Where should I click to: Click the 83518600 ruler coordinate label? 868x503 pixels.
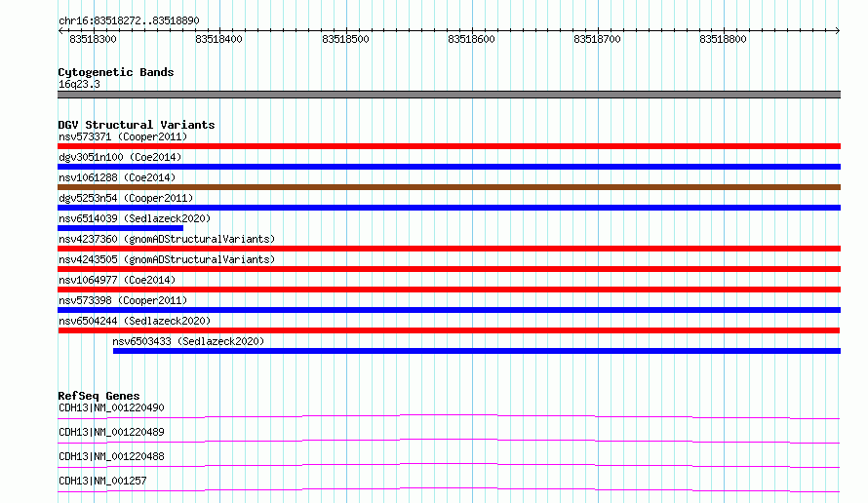[471, 39]
